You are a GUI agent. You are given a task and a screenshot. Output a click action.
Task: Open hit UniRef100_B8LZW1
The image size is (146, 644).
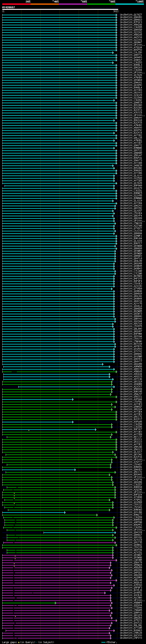131,625
